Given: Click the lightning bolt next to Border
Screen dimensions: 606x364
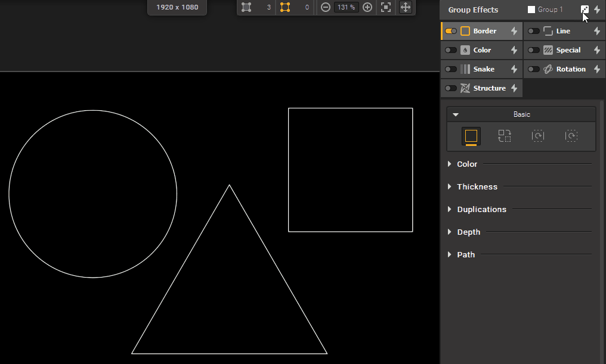Looking at the screenshot, I should pos(514,31).
